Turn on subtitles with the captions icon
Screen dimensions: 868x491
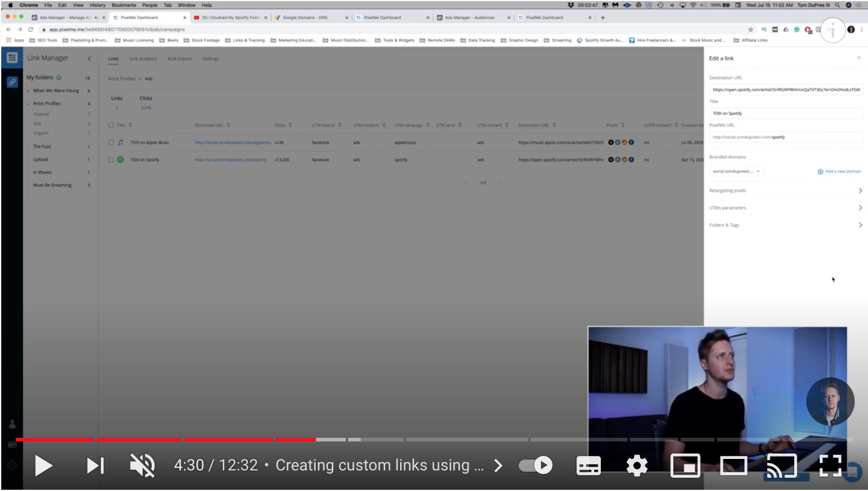click(x=588, y=466)
